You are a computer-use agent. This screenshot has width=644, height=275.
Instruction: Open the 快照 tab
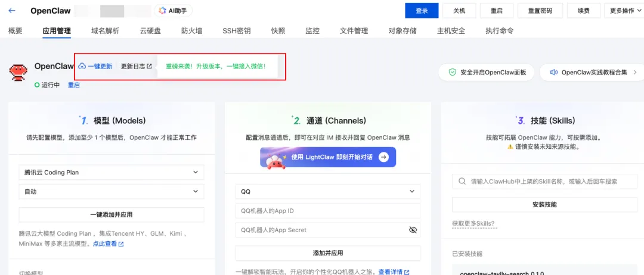(278, 31)
